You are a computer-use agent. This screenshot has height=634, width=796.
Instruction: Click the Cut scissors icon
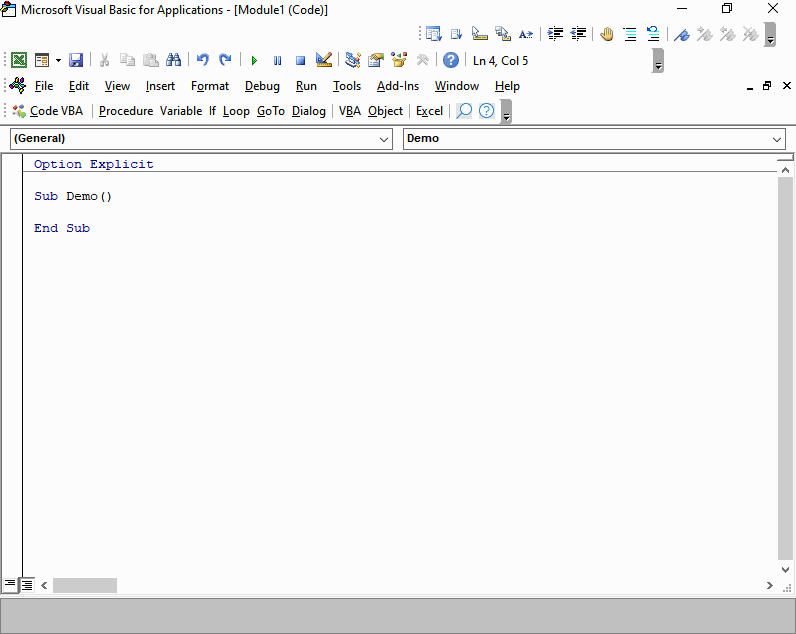tap(105, 60)
